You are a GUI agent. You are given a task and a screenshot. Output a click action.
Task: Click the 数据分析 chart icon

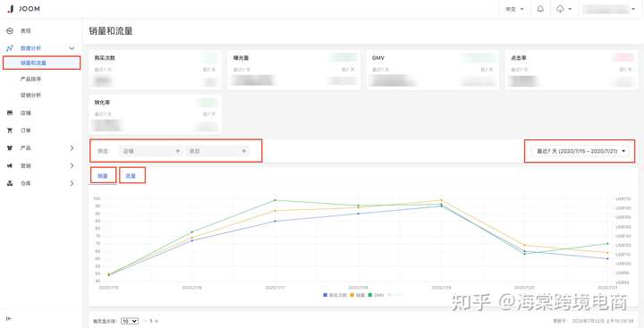click(x=10, y=48)
